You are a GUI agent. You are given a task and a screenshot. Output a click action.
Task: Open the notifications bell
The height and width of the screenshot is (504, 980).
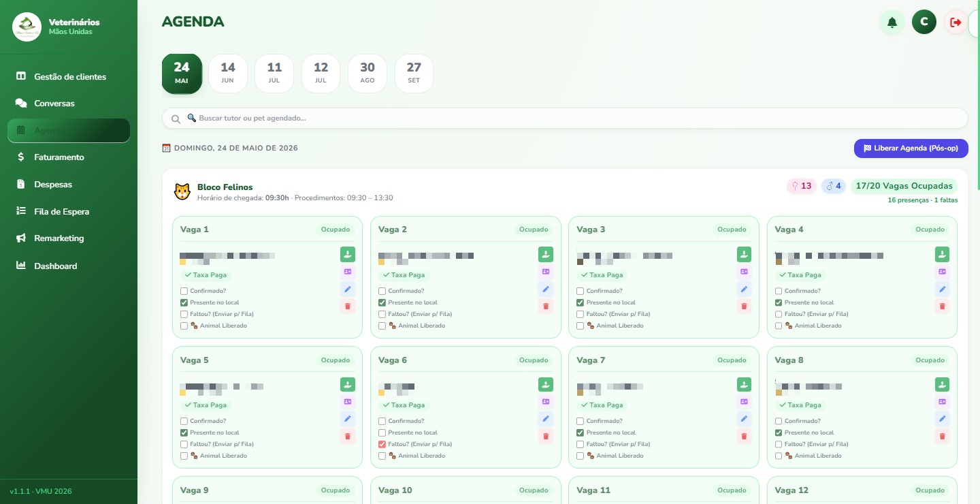892,22
